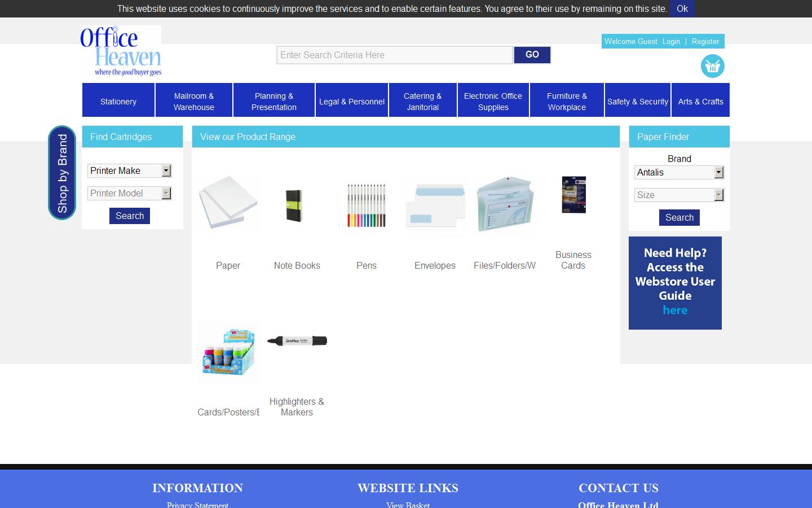Click inside the search criteria field
Screen dimensions: 812x508
pos(394,55)
